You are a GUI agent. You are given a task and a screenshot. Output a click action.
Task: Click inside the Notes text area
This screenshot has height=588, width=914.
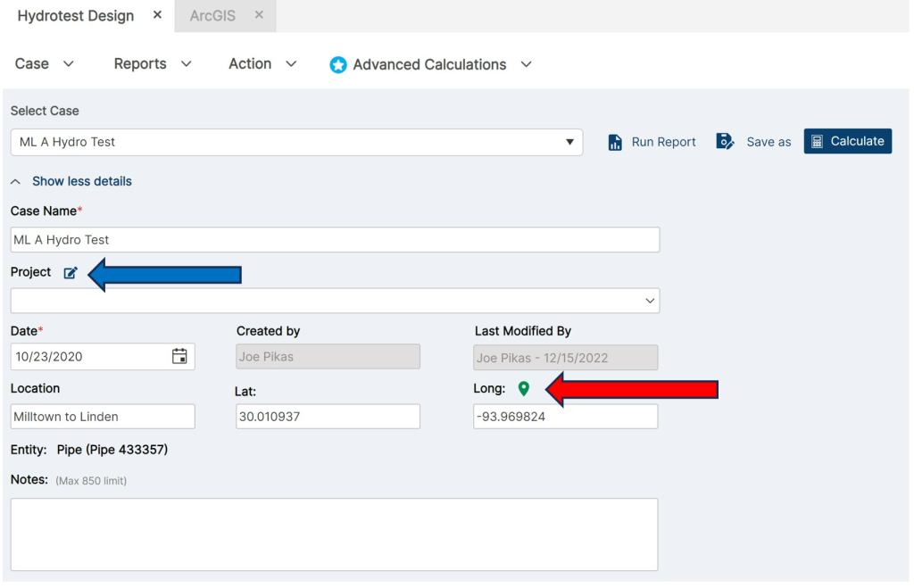coord(334,534)
